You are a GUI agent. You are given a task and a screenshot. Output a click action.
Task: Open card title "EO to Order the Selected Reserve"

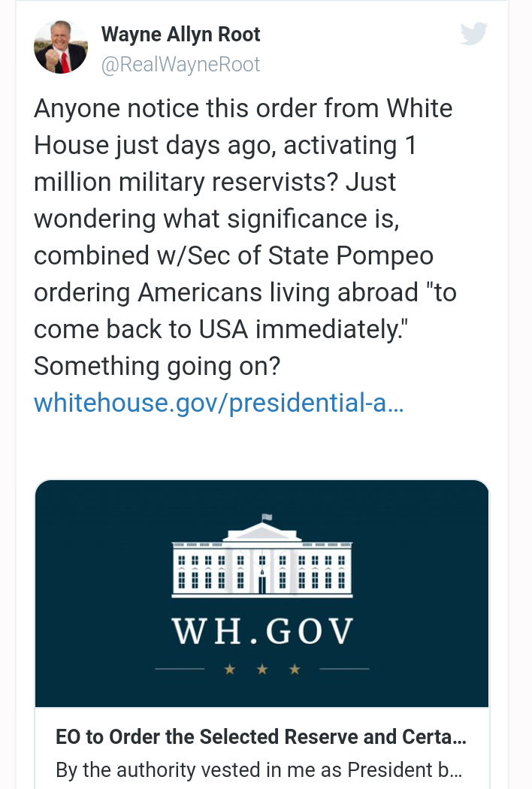[261, 737]
